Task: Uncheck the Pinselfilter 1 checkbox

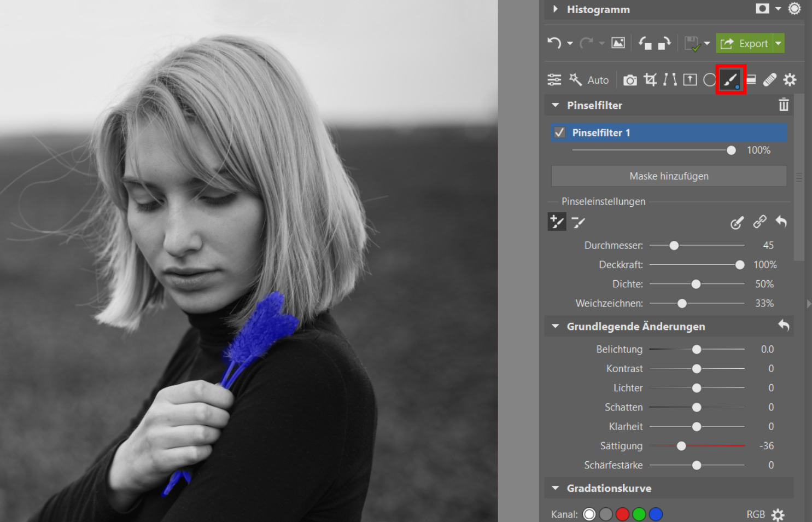Action: (559, 132)
